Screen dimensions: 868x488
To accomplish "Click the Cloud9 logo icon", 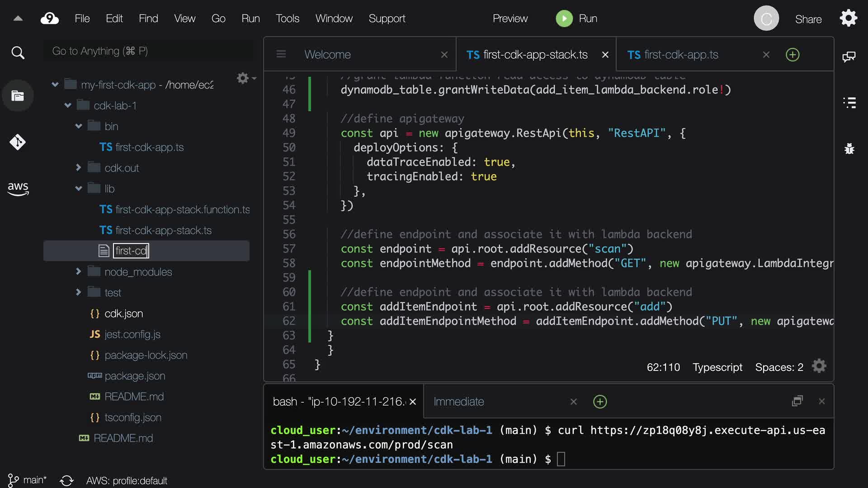I will tap(50, 19).
